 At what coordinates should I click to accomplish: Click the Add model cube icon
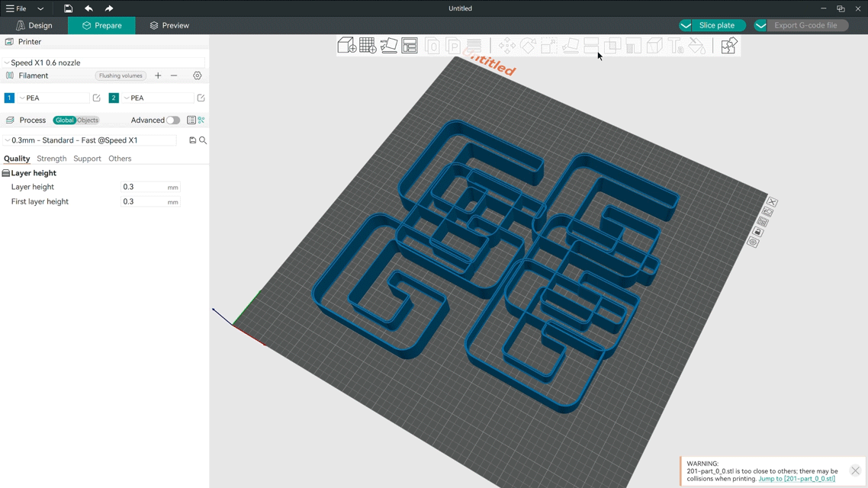(x=346, y=46)
